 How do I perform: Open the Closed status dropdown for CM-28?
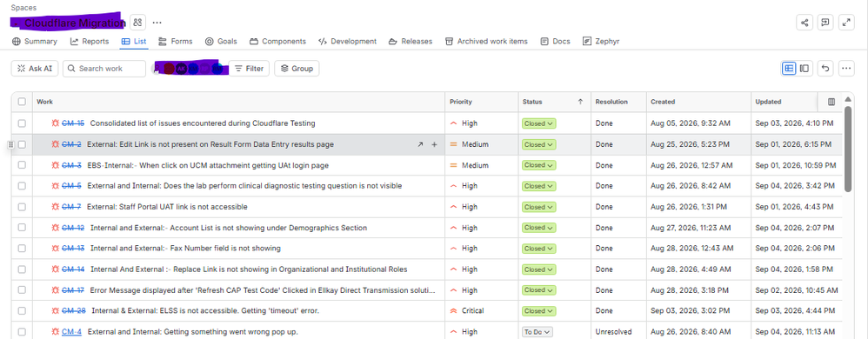[x=538, y=311]
